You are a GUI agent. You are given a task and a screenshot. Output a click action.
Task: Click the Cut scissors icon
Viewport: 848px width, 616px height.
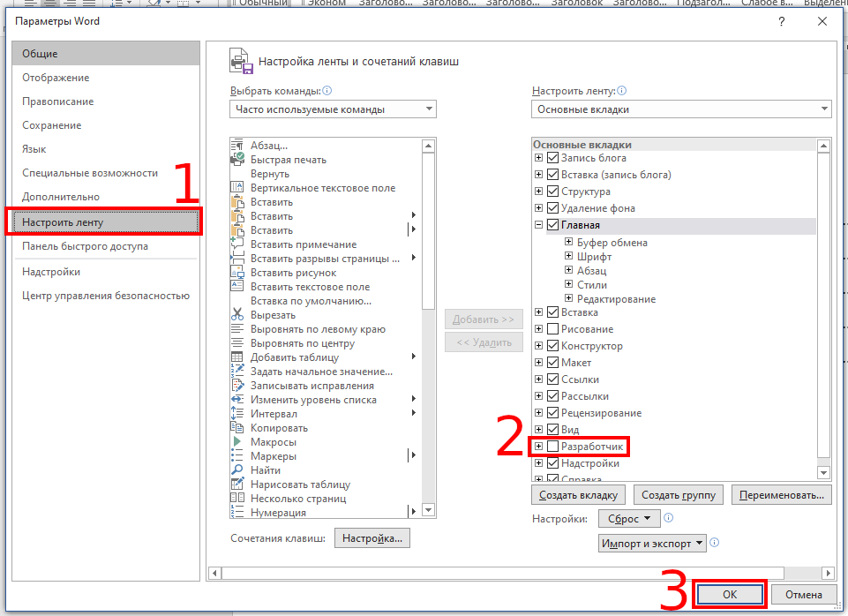coord(236,315)
